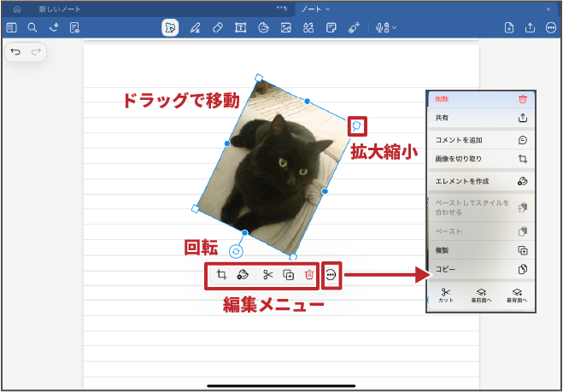Click create element icon in edit bar
This screenshot has height=392, width=563.
[243, 275]
